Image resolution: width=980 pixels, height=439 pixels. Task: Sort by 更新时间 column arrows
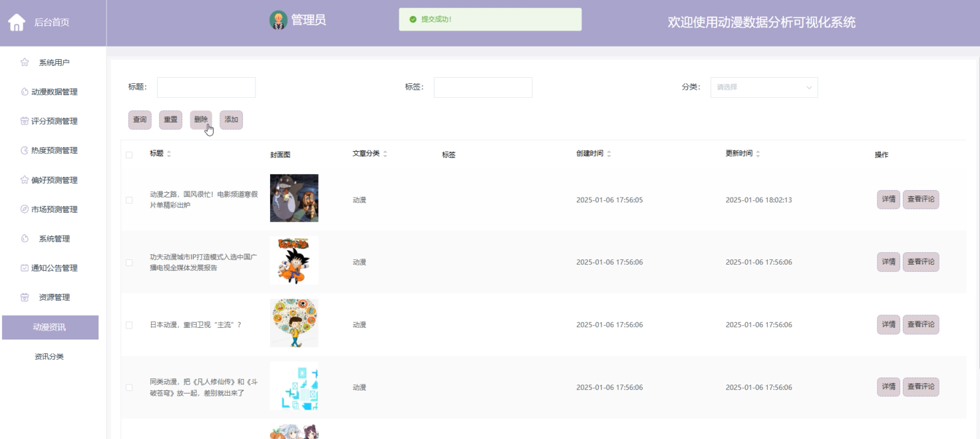(758, 154)
